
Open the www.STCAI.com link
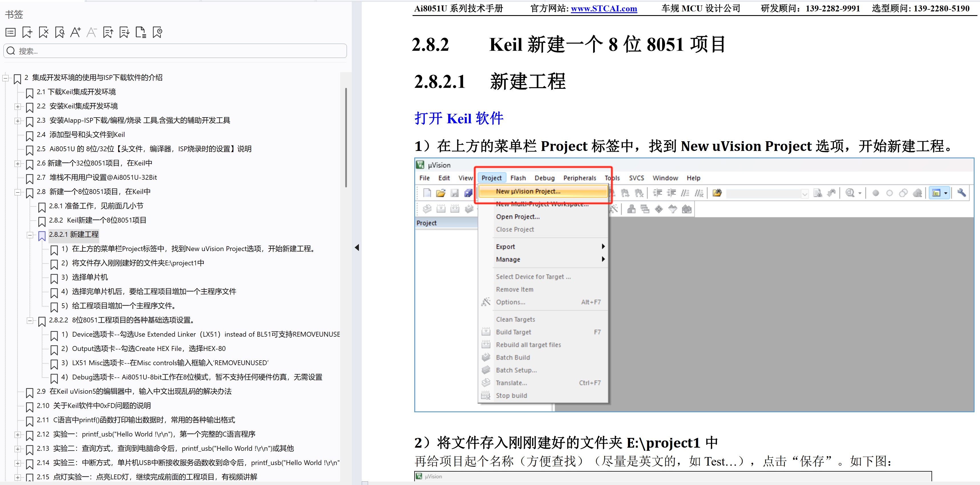(604, 8)
